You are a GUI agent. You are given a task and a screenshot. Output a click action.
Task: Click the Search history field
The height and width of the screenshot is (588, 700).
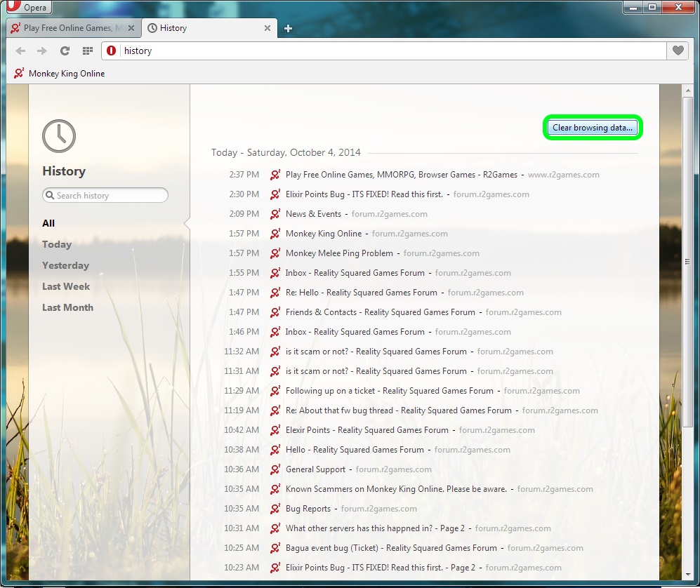(x=105, y=195)
